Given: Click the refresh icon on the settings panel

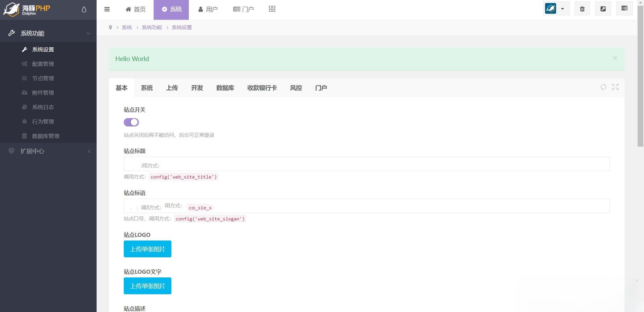Looking at the screenshot, I should pyautogui.click(x=603, y=87).
